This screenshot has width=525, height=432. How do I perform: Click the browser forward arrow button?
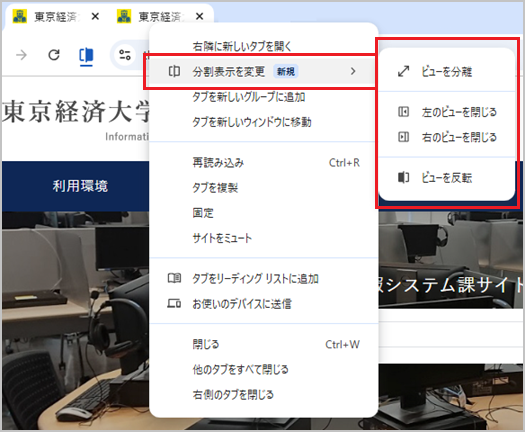[21, 55]
